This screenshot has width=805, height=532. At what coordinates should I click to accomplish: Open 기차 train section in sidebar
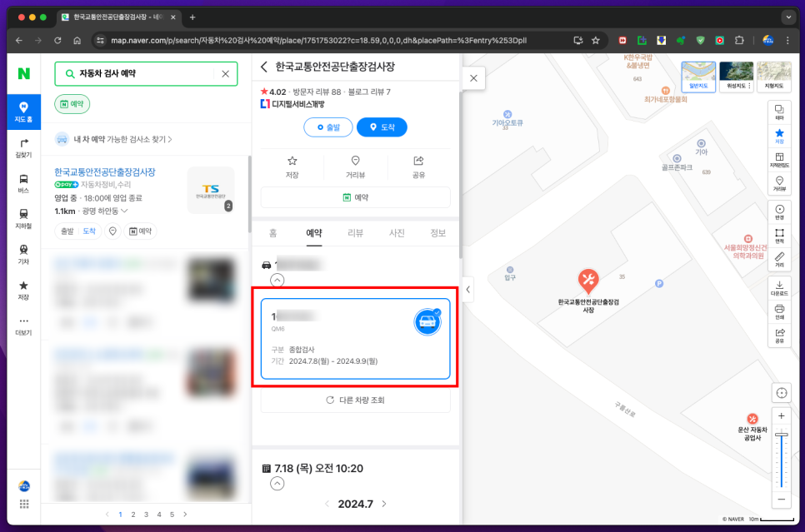[23, 255]
